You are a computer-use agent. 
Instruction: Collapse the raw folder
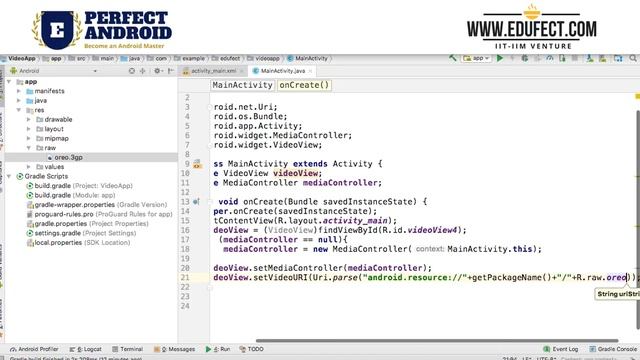click(x=29, y=148)
